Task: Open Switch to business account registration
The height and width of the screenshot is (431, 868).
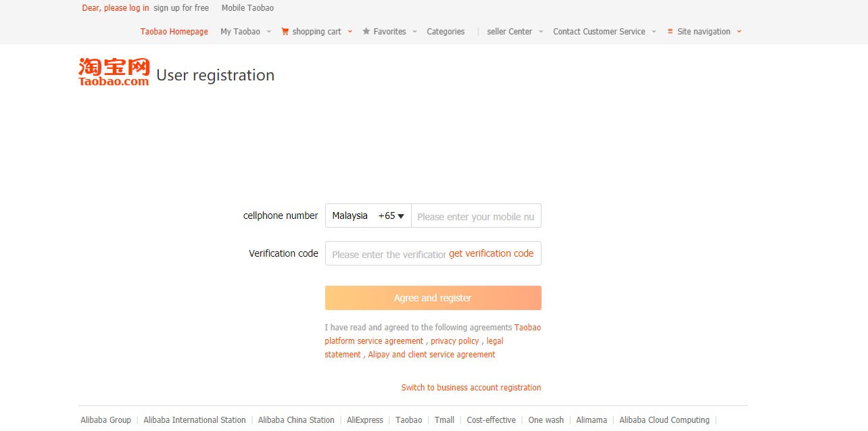Action: [471, 387]
